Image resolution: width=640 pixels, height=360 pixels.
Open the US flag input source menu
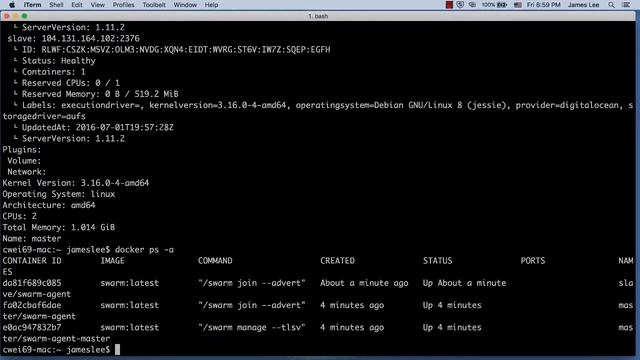tap(518, 5)
